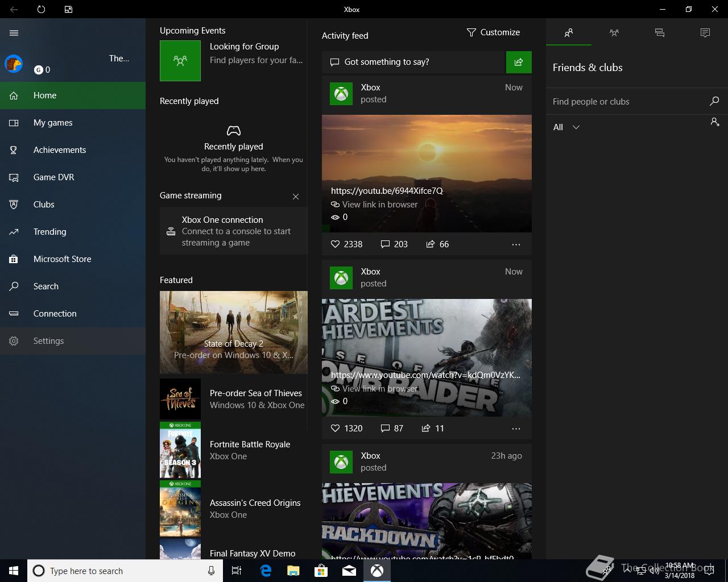Switch to Messages tab in right panel
This screenshot has width=728, height=582.
[x=660, y=33]
